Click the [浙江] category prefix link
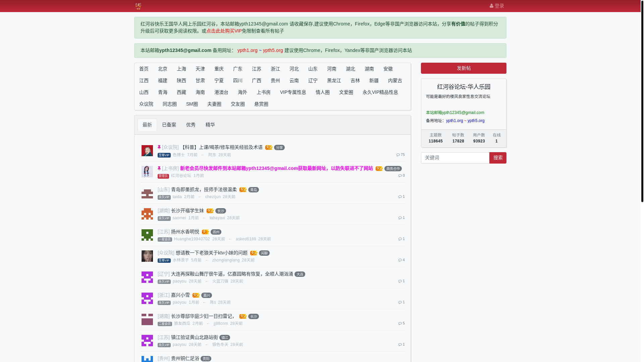Image resolution: width=644 pixels, height=362 pixels. (x=164, y=295)
